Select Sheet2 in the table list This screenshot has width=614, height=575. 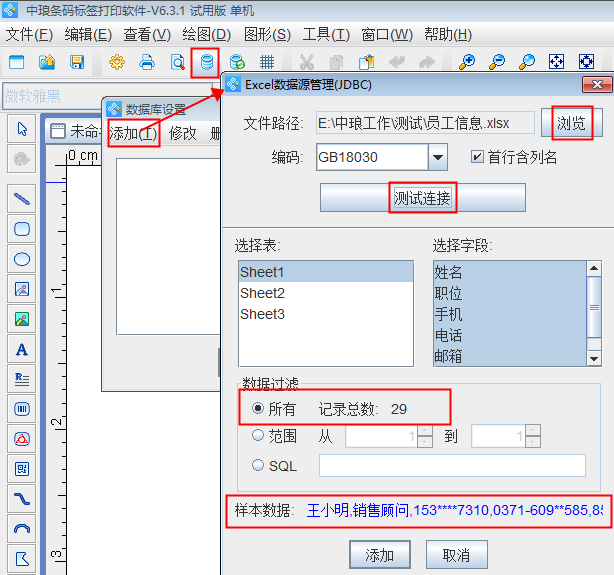coord(262,293)
